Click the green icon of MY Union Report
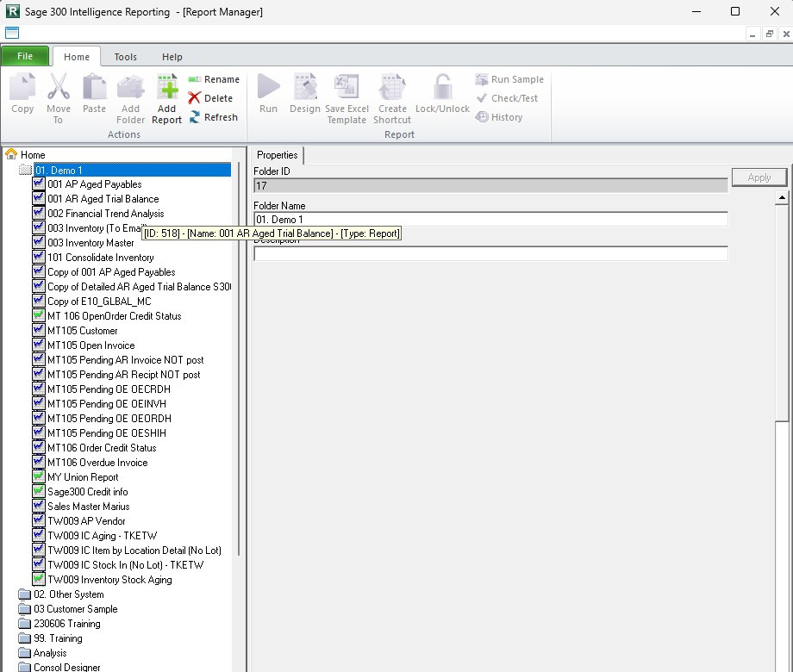 pyautogui.click(x=39, y=476)
